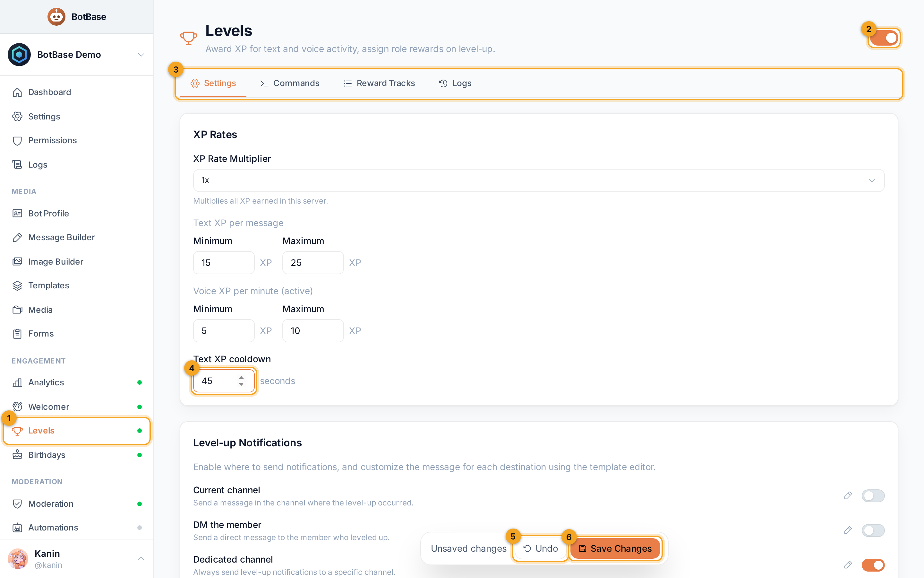Decrease Text XP cooldown with down arrow

click(241, 384)
